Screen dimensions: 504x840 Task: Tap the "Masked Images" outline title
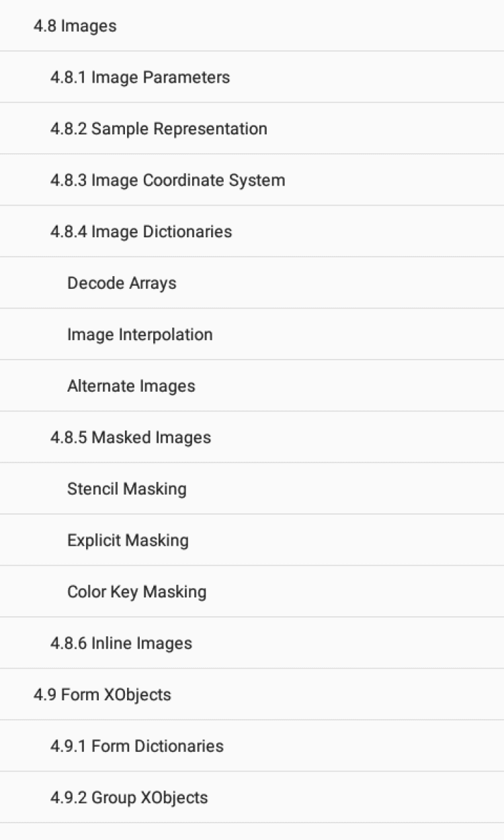tap(151, 437)
